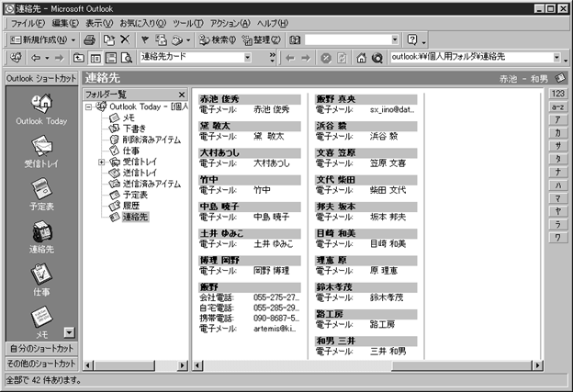
Task: Click the delete X toolbar icon
Action: pyautogui.click(x=125, y=40)
